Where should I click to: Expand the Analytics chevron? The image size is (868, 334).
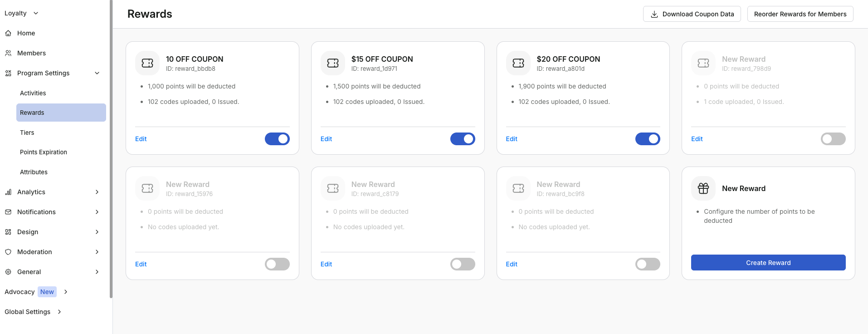(97, 192)
